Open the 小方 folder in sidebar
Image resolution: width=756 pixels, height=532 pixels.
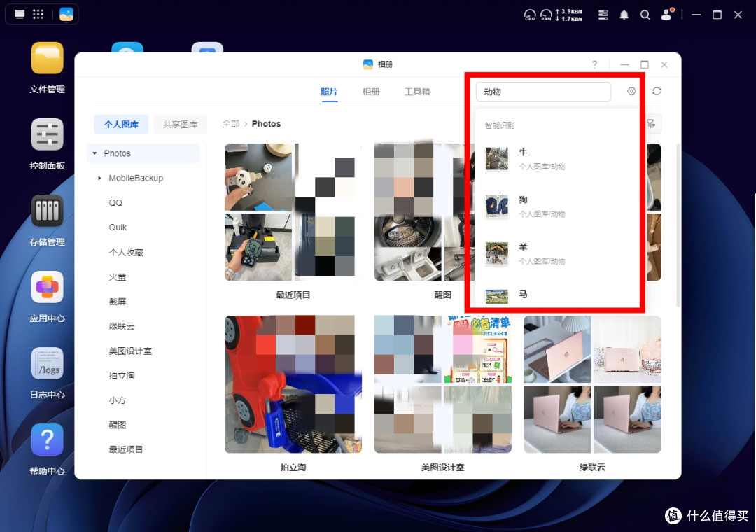point(118,400)
